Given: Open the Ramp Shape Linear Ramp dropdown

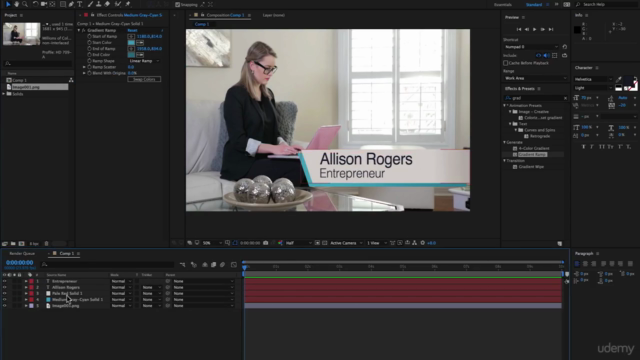Looking at the screenshot, I should point(144,61).
